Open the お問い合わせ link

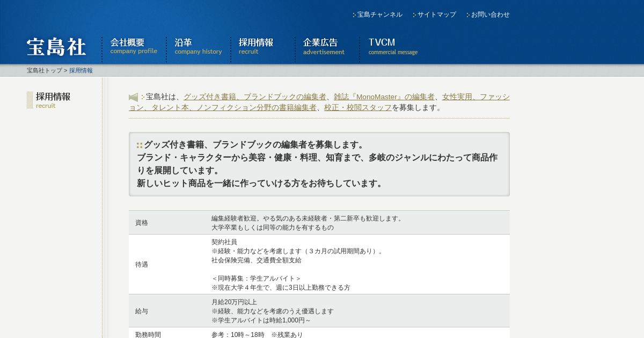click(490, 14)
